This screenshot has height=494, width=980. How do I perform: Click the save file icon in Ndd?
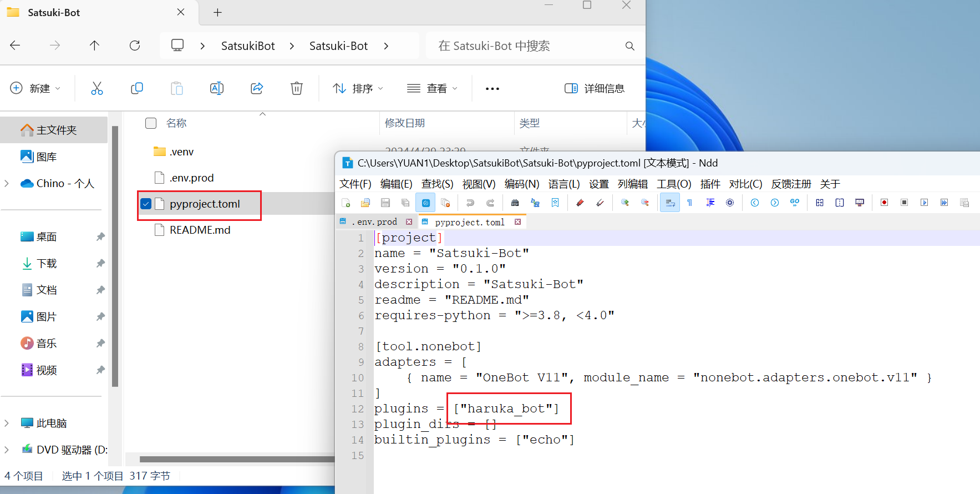385,203
